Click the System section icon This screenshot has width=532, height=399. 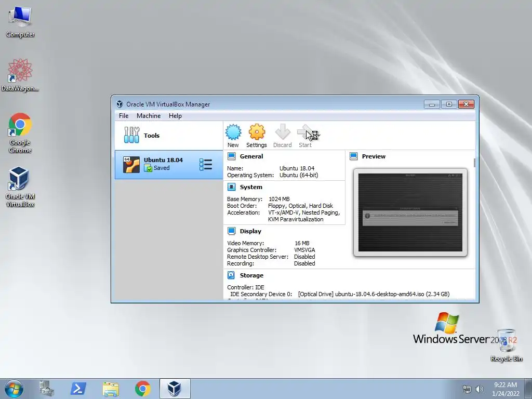click(231, 187)
